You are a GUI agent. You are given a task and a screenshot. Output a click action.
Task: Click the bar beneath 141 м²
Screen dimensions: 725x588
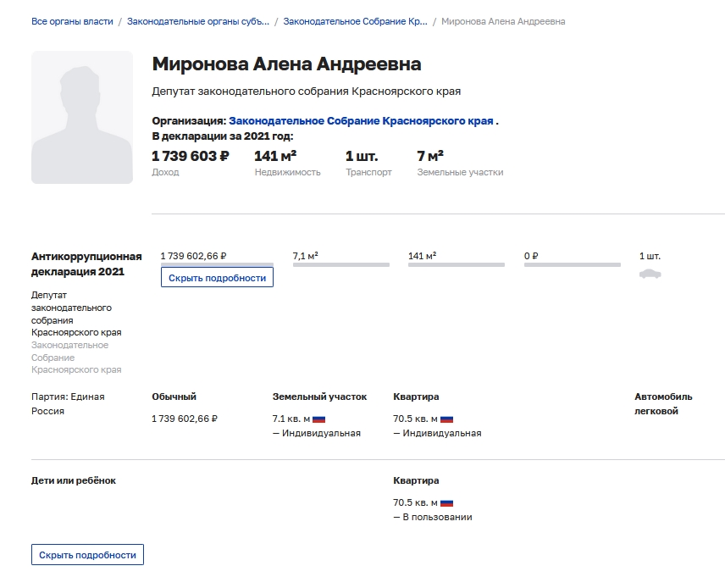[x=456, y=265]
